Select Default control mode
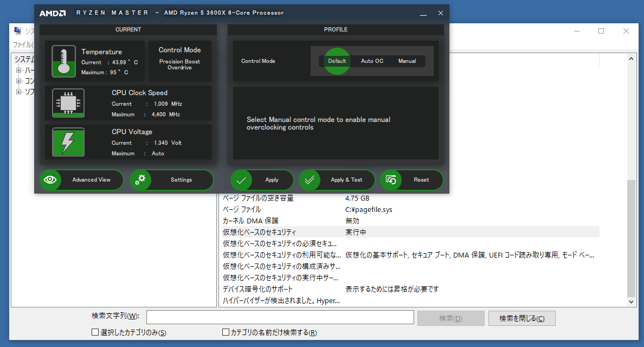The width and height of the screenshot is (644, 347). point(337,61)
